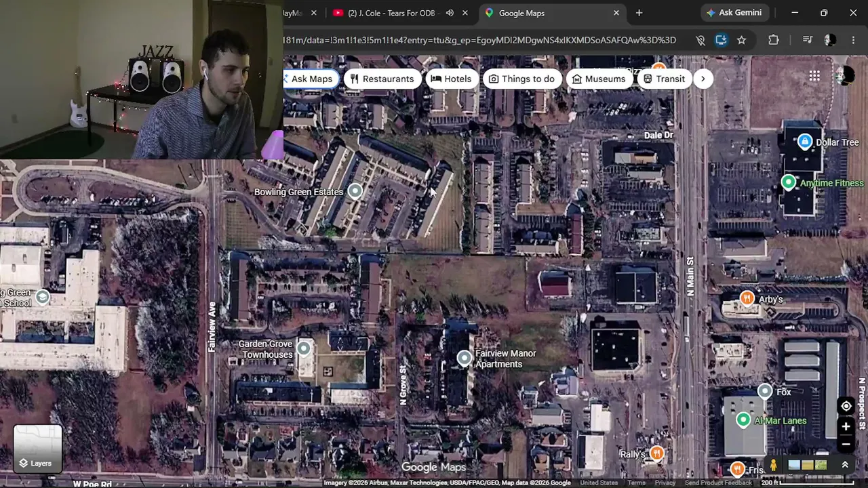Open the media controls icon in toolbar

click(807, 40)
